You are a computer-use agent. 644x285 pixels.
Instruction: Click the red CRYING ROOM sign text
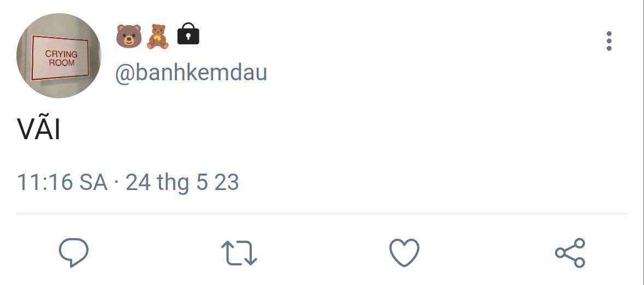click(x=61, y=58)
